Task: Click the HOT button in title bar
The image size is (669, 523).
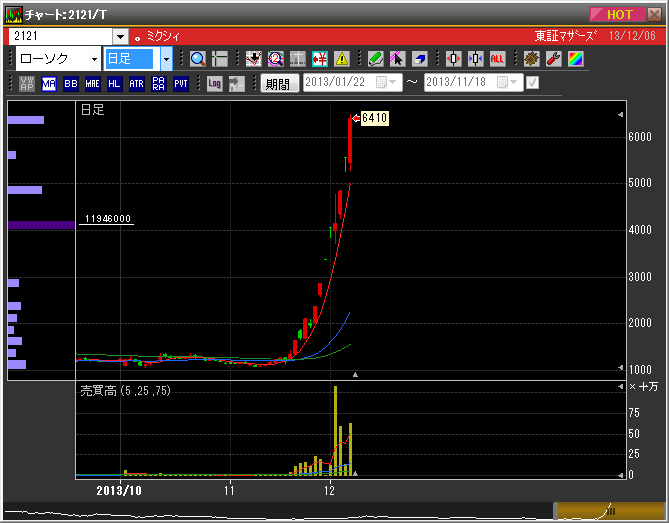Action: tap(620, 14)
